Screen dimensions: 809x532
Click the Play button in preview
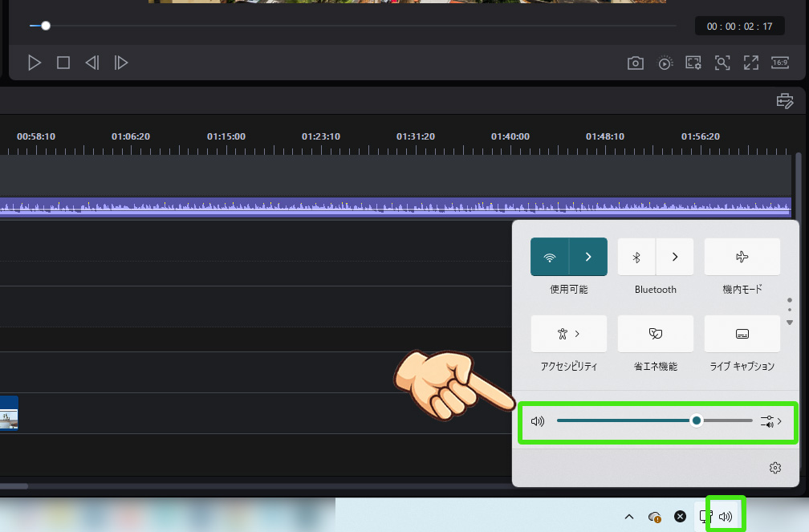tap(35, 63)
